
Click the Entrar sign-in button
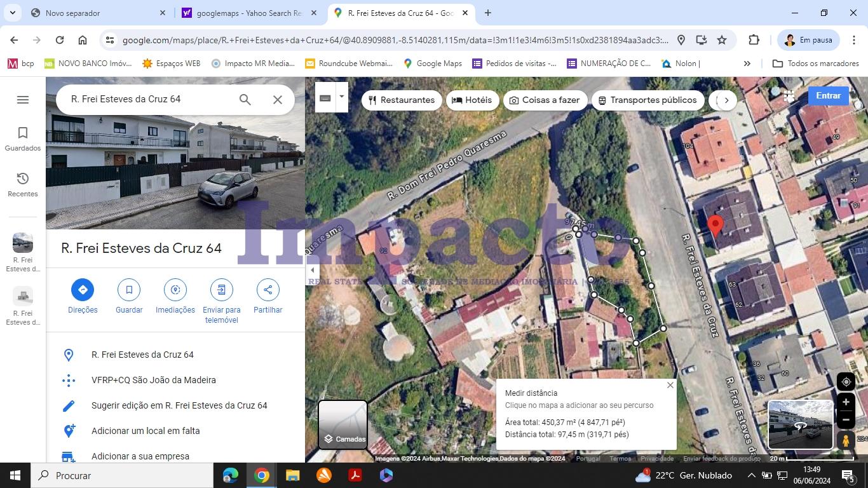(828, 96)
